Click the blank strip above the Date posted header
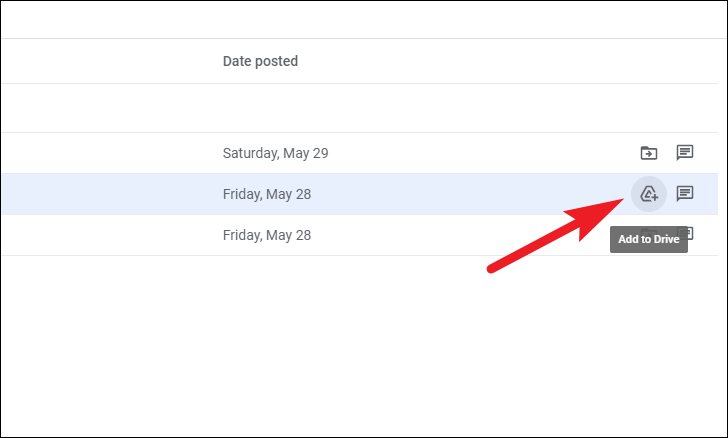 [360, 20]
